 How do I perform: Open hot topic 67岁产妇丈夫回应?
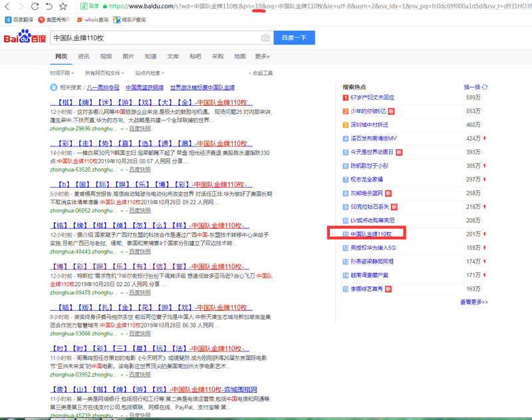372,97
